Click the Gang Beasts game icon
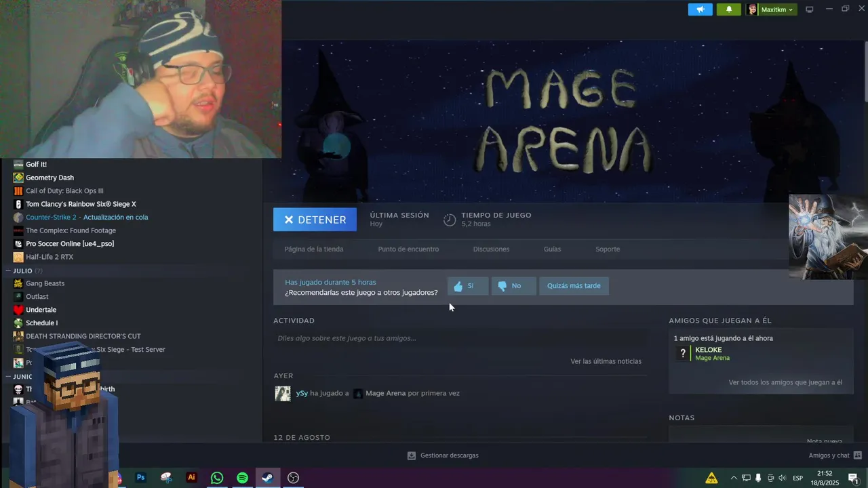This screenshot has height=488, width=868. pos(18,283)
